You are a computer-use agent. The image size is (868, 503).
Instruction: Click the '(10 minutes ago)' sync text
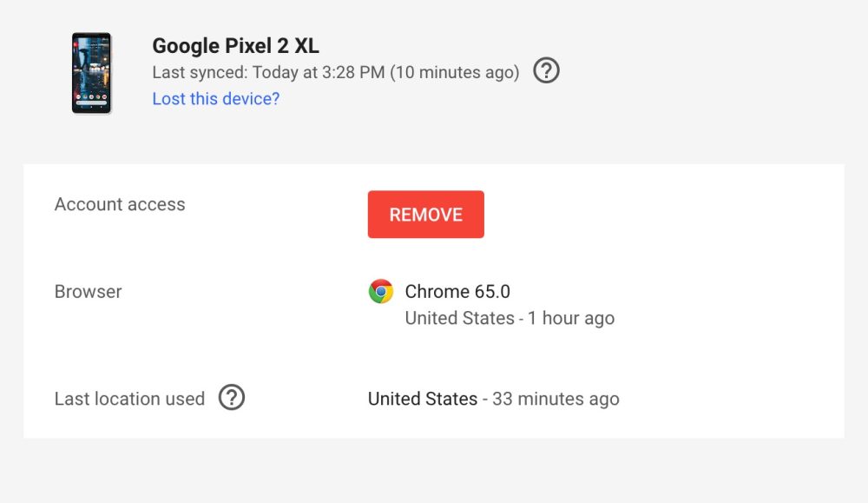tap(454, 72)
